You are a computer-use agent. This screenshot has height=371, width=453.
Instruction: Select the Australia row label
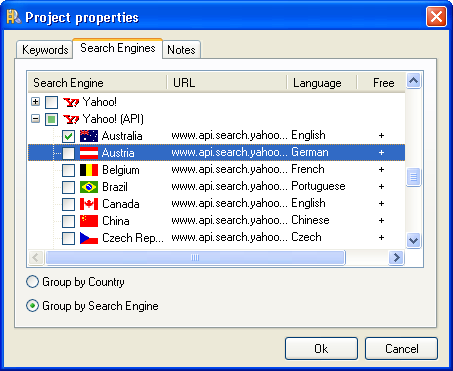point(122,136)
